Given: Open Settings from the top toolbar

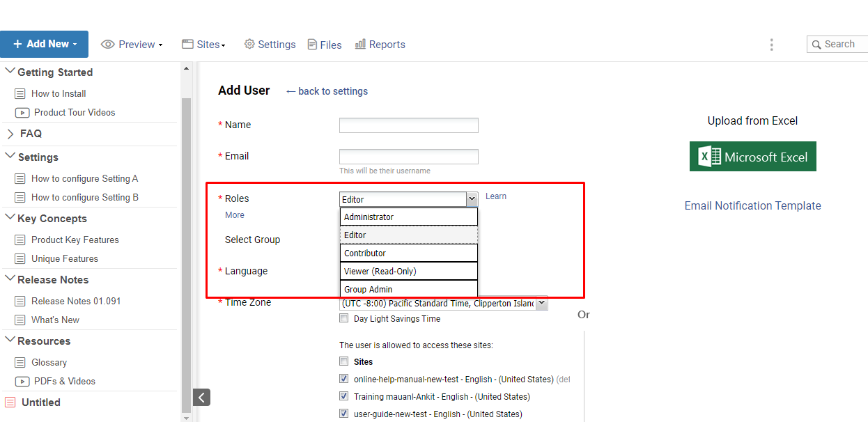Looking at the screenshot, I should pos(270,45).
